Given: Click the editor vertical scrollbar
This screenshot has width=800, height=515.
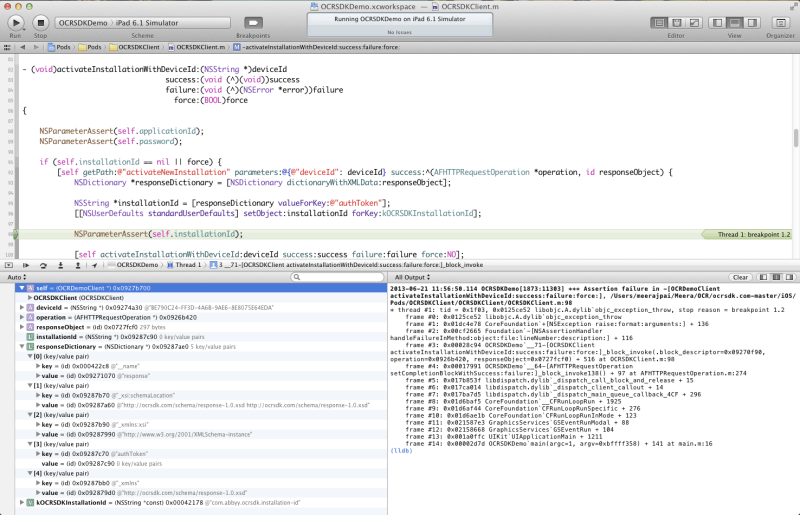Looking at the screenshot, I should (x=795, y=138).
